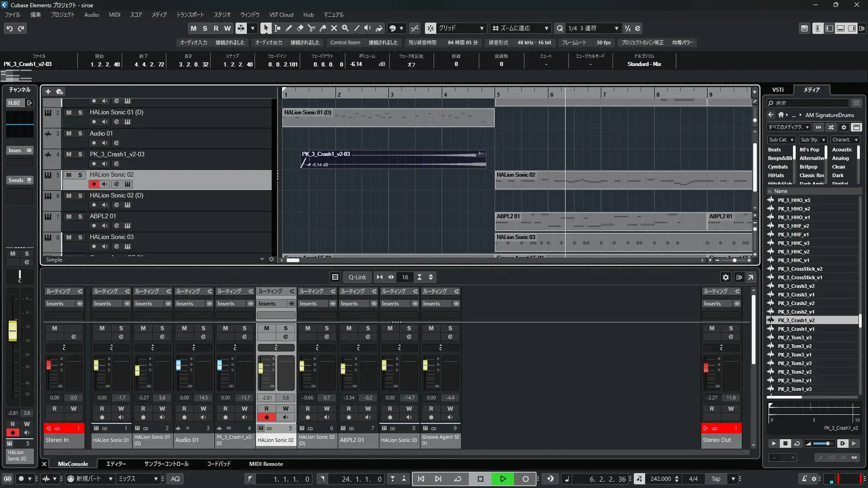Select the Glue tool
Viewport: 868px width, 488px height.
coord(323,28)
